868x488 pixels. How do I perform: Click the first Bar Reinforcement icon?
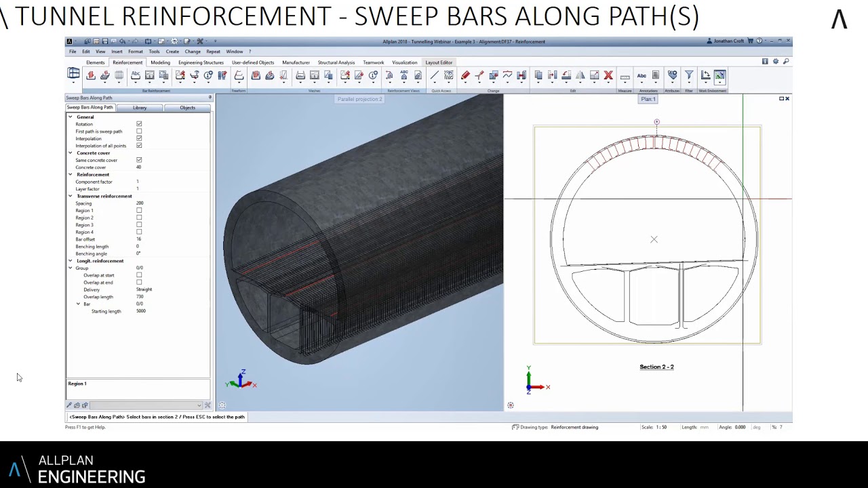point(91,75)
